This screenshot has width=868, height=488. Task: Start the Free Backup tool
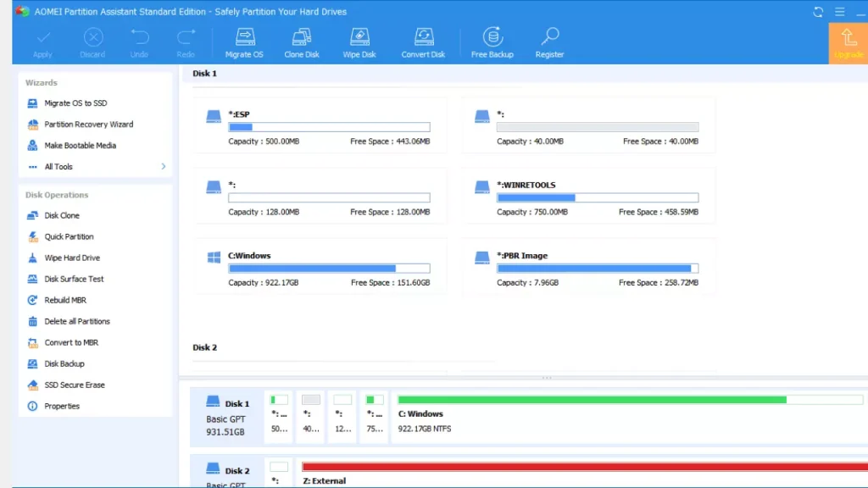pyautogui.click(x=492, y=42)
